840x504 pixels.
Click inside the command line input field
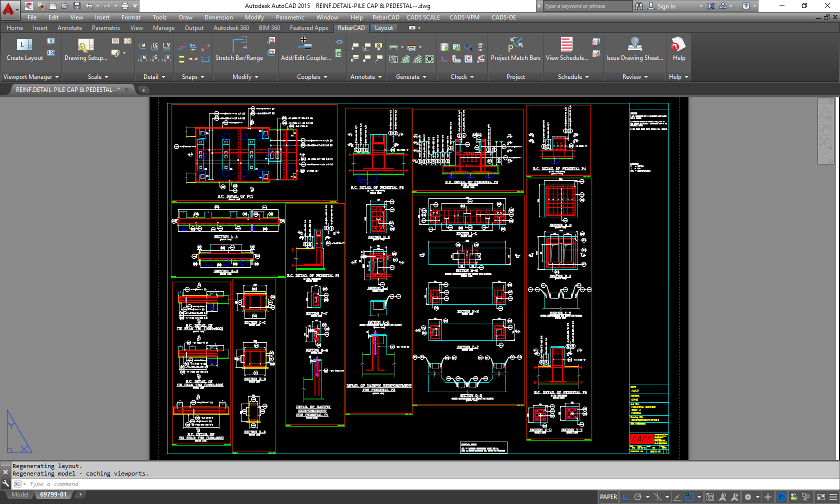pos(100,484)
